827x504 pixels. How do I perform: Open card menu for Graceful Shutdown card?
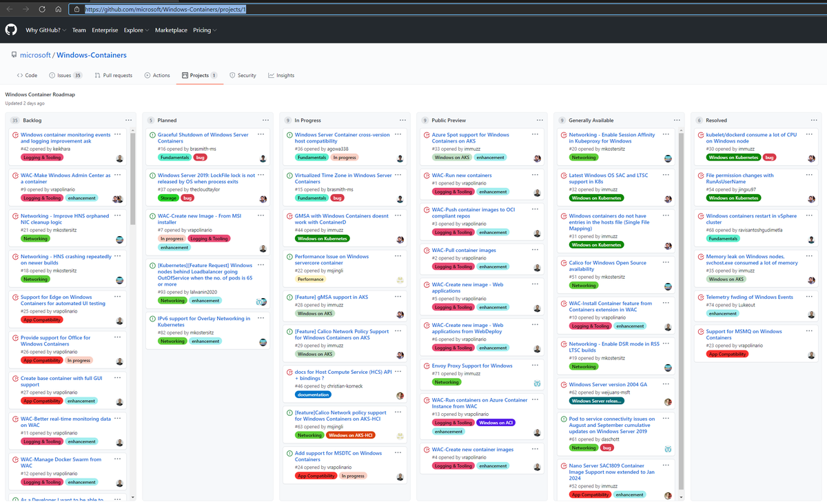click(x=261, y=134)
